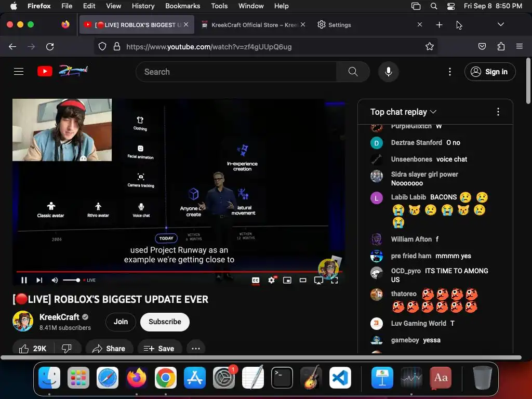Open the View menu
Screen dimensions: 532x399
pos(113,6)
